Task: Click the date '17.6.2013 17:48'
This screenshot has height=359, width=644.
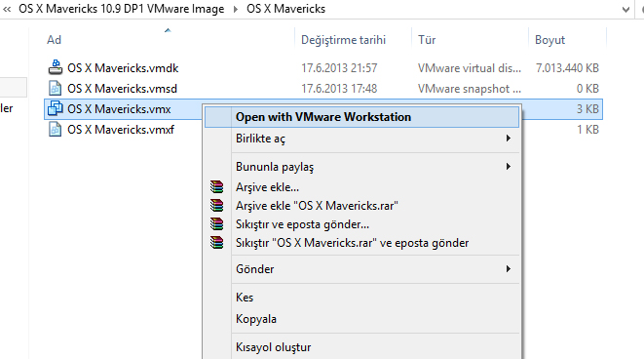Action: 339,89
